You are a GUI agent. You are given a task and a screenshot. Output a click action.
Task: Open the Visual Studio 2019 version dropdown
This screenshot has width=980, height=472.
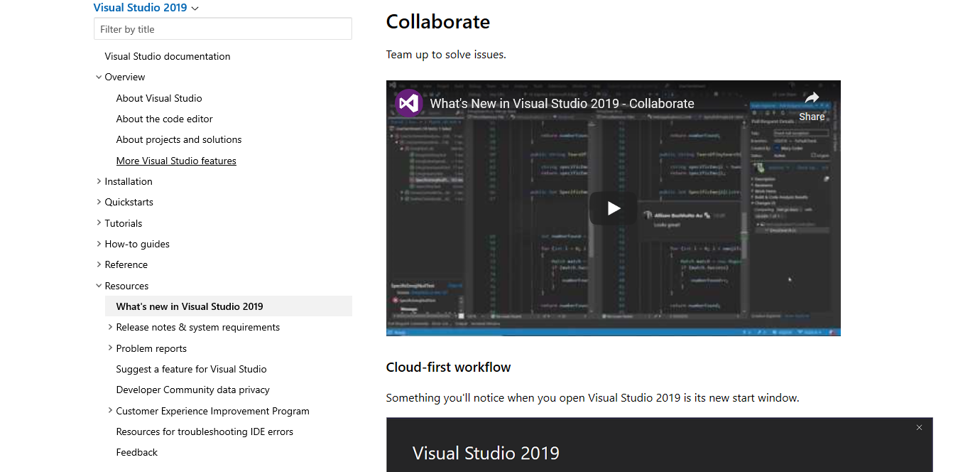click(x=146, y=8)
